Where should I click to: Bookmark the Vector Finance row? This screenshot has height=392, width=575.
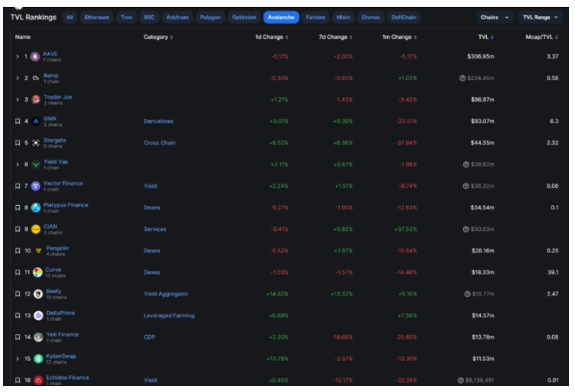(x=17, y=186)
